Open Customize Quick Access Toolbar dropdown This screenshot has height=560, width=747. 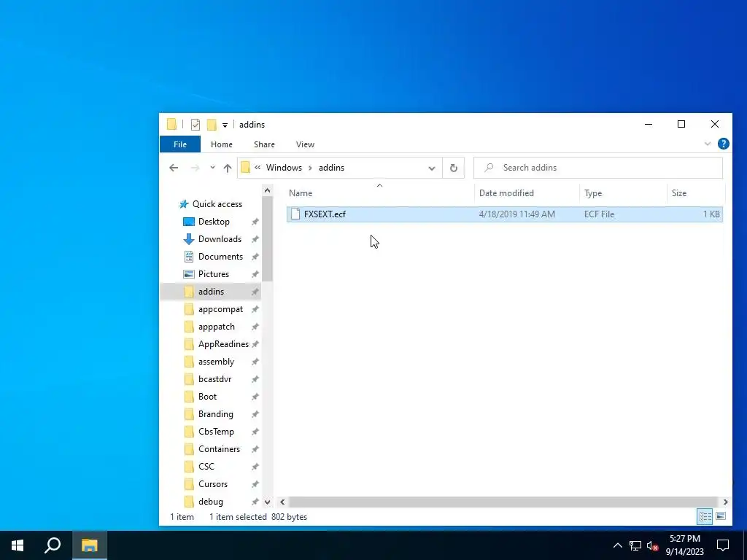point(225,125)
